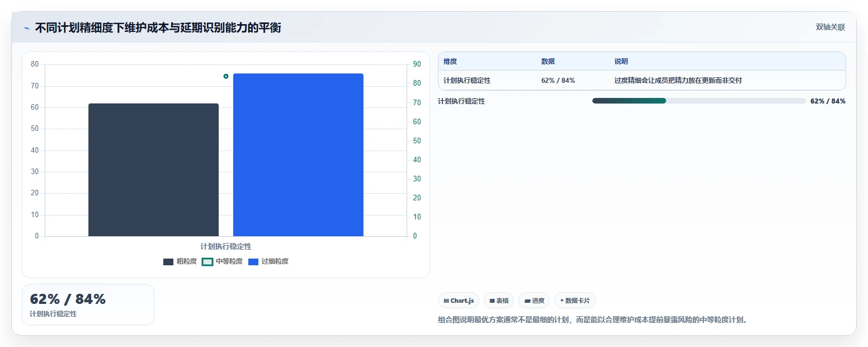Click the 表格 tag
This screenshot has width=868, height=347.
[499, 301]
